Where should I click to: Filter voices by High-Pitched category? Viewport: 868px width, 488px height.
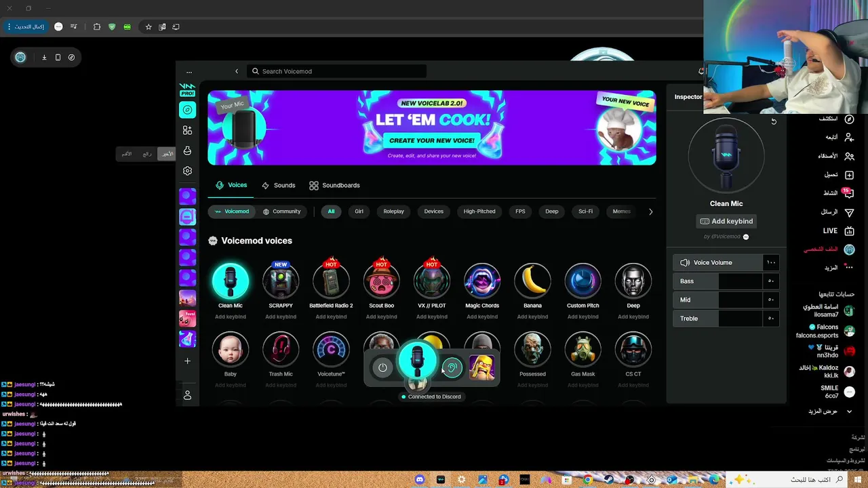pyautogui.click(x=479, y=211)
